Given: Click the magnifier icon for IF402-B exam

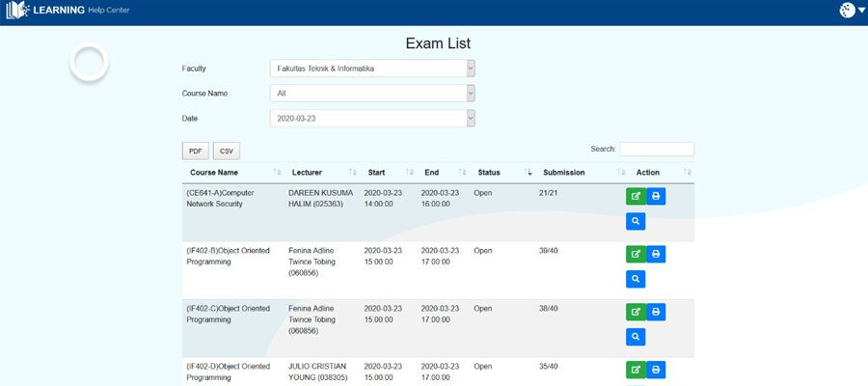Looking at the screenshot, I should click(x=636, y=280).
